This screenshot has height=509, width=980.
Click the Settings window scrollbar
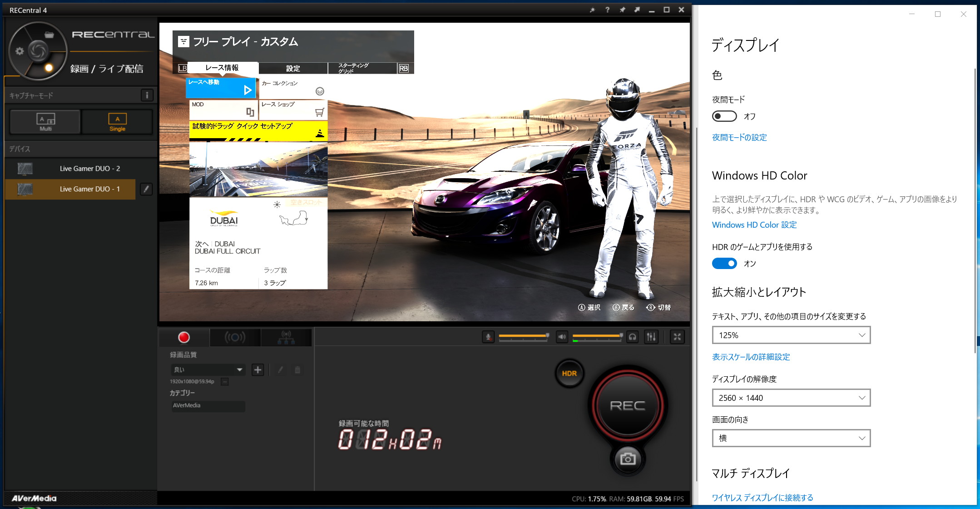pyautogui.click(x=975, y=211)
